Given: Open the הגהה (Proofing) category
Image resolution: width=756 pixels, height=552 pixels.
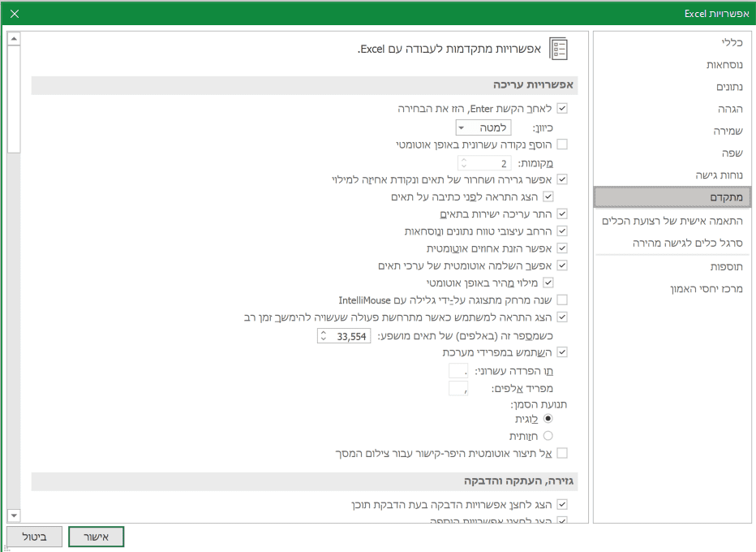Looking at the screenshot, I should tap(672, 109).
